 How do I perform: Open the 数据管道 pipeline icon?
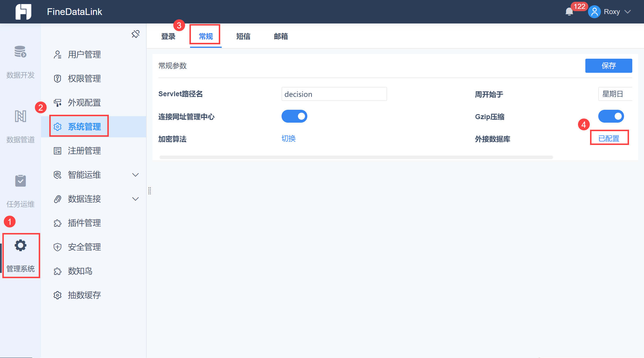20,116
